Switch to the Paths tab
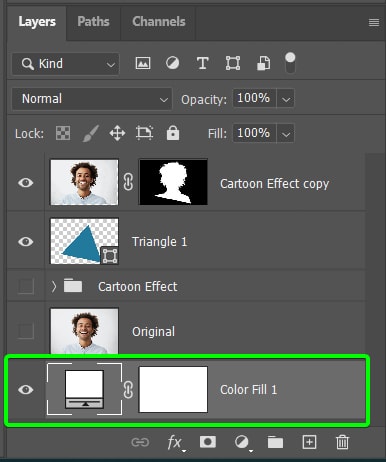This screenshot has height=462, width=386. pyautogui.click(x=93, y=22)
